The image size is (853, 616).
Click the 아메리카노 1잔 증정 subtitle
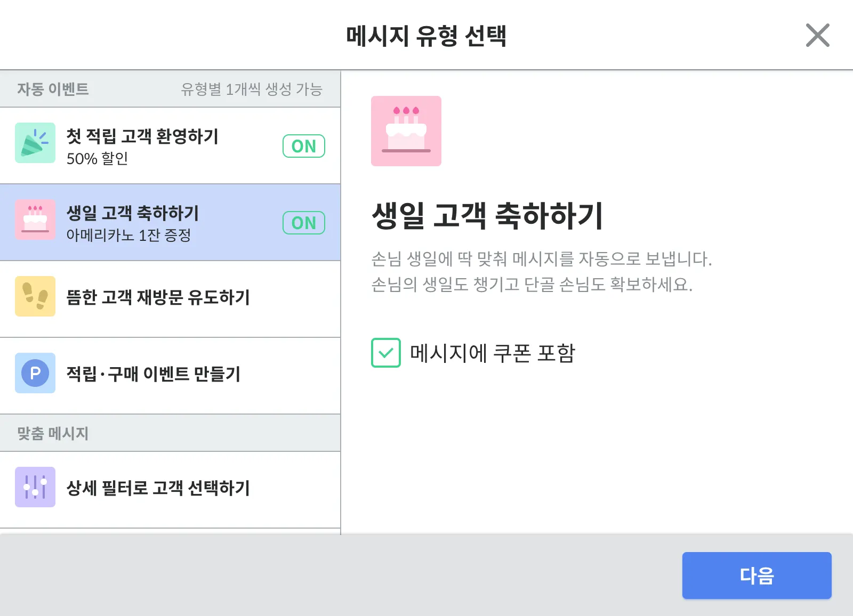128,235
